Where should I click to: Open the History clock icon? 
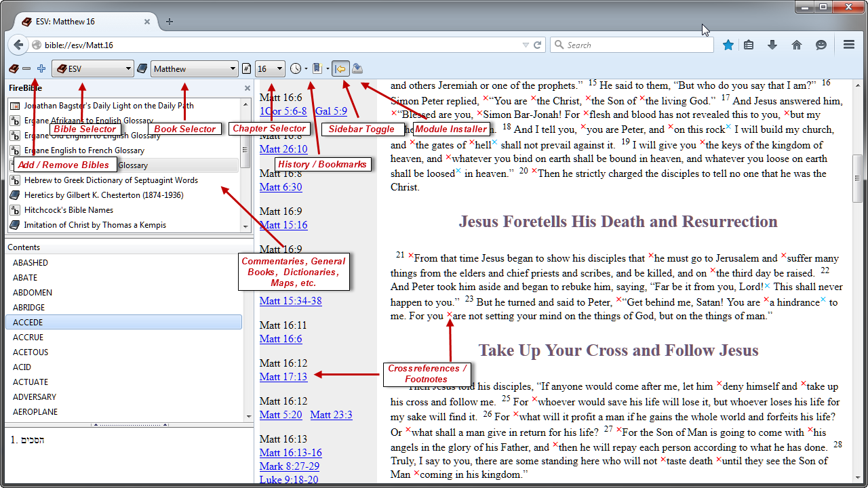296,68
